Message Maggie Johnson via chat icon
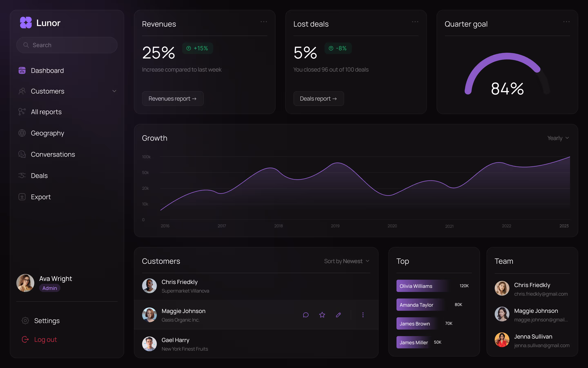 [306, 315]
